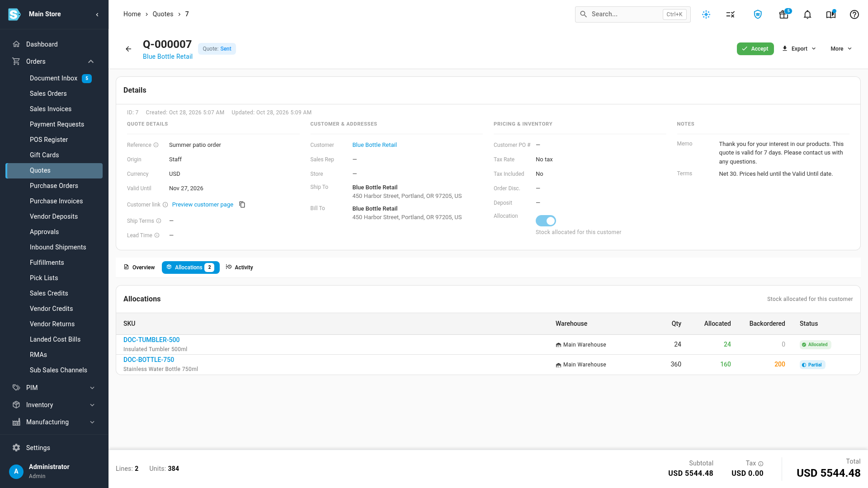Viewport: 868px width, 488px height.
Task: Click the Ship Terms info icon
Action: point(159,221)
